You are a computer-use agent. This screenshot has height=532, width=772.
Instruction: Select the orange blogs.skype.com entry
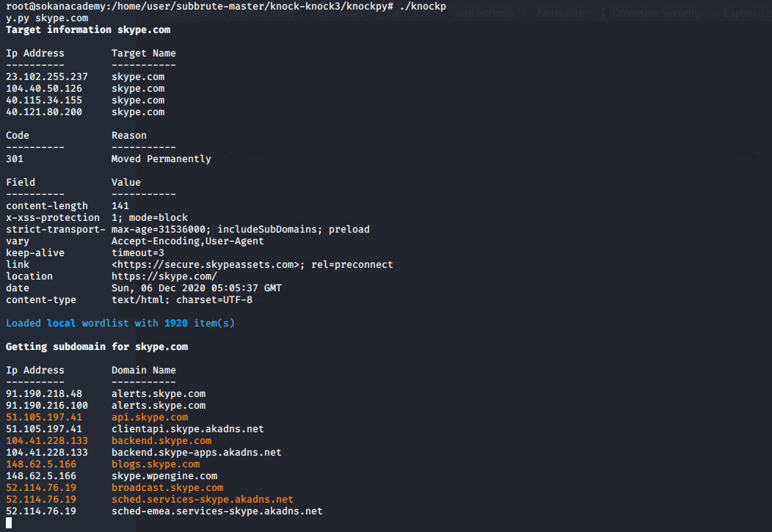(x=156, y=464)
